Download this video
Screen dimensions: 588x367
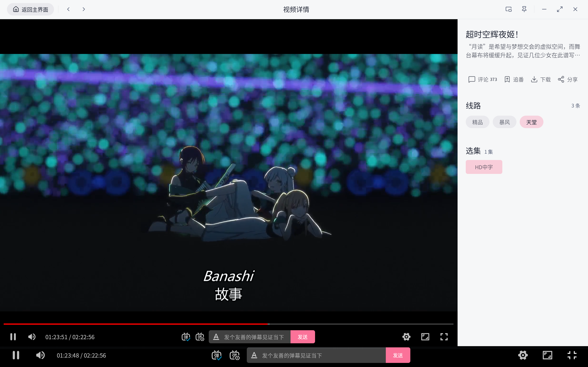tap(541, 79)
